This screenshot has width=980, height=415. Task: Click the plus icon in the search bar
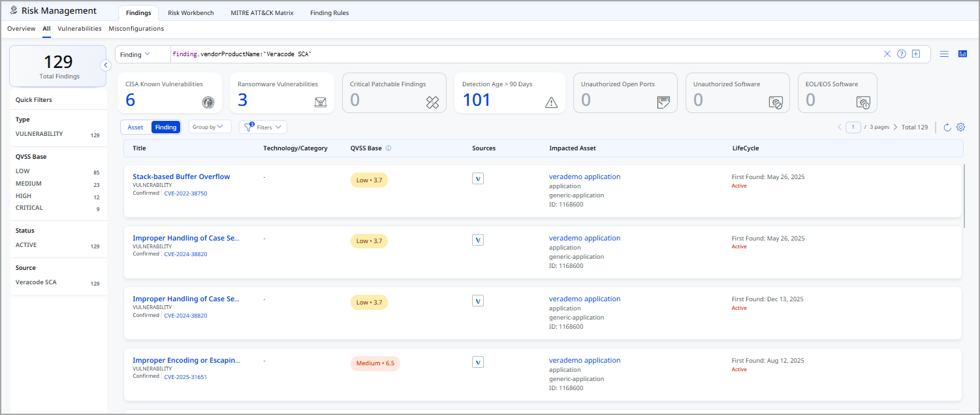pyautogui.click(x=916, y=54)
